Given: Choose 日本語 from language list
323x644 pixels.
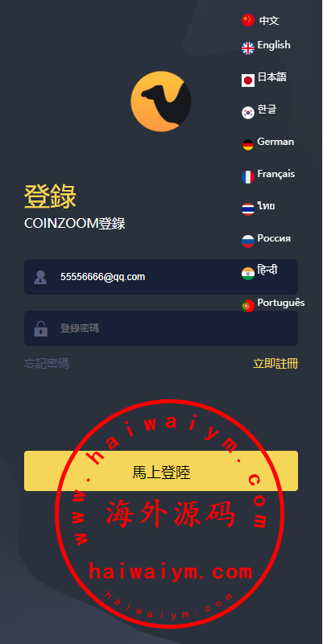Looking at the screenshot, I should pyautogui.click(x=272, y=76).
